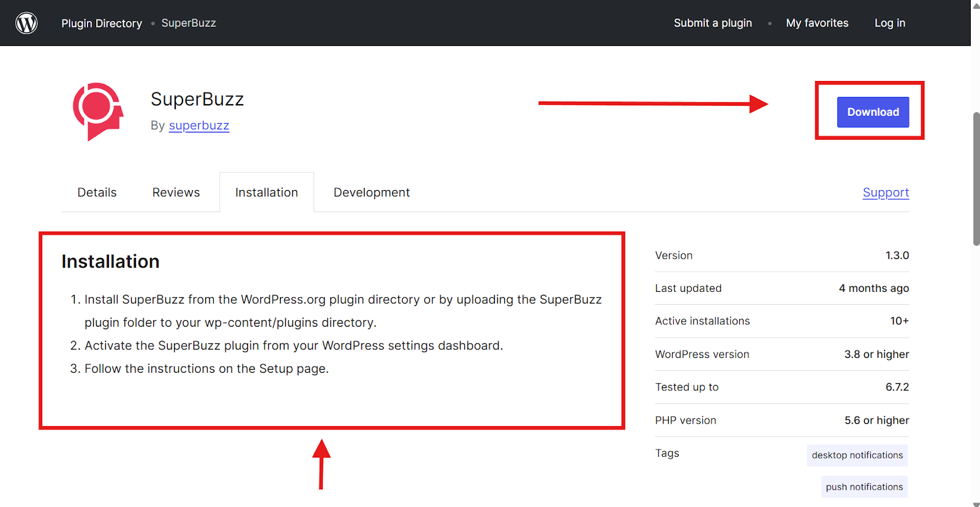Click Log in link
Screen dimensions: 980x507
pos(890,23)
